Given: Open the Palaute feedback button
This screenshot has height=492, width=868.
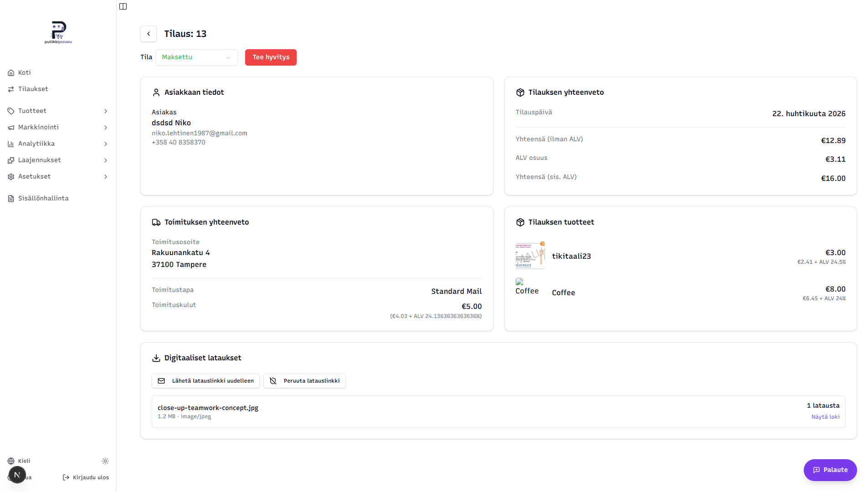Looking at the screenshot, I should click(x=830, y=470).
